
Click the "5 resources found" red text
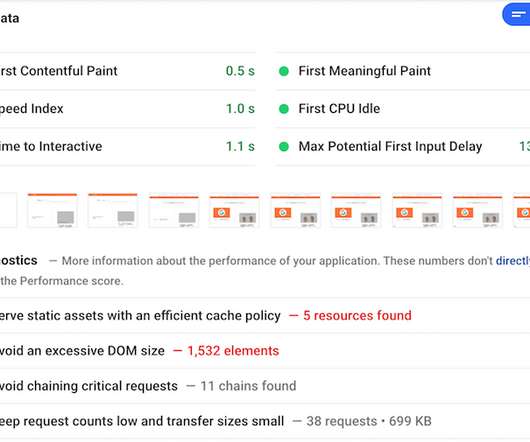tap(357, 316)
